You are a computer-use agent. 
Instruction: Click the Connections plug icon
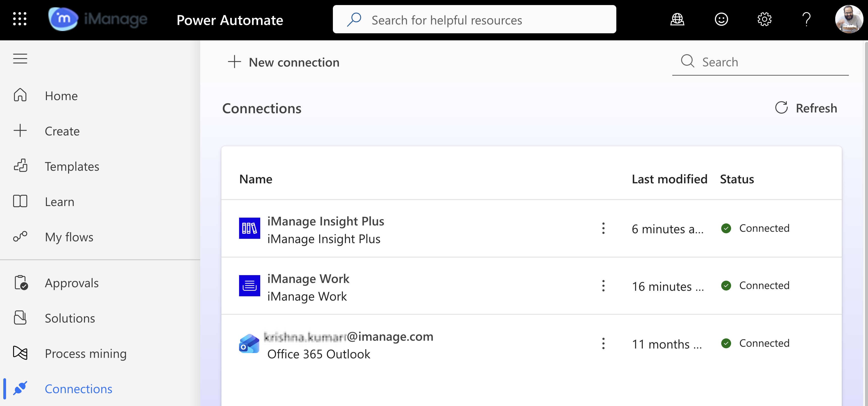[x=20, y=389]
